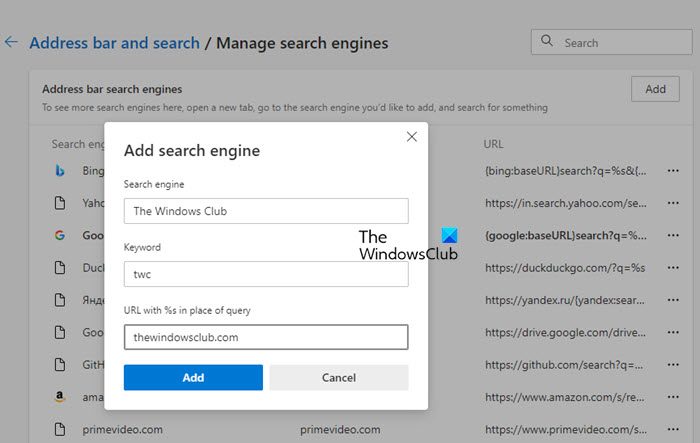Click the Bing logo icon
Screen dimensions: 700x443
[60, 171]
